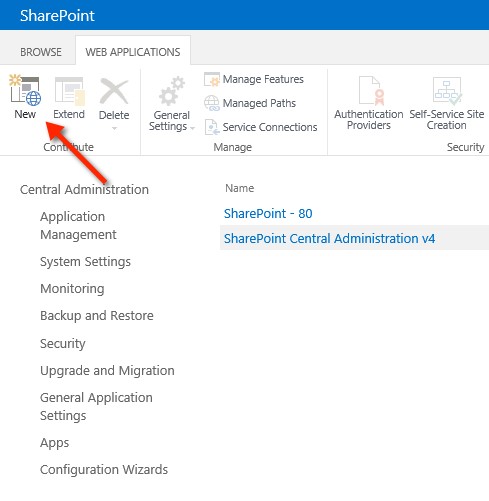This screenshot has height=501, width=489.
Task: Open General Application Settings
Action: pos(96,406)
